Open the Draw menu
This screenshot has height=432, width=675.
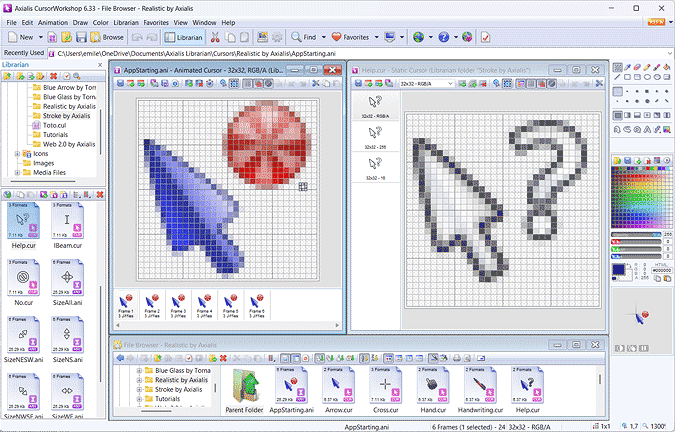click(80, 23)
